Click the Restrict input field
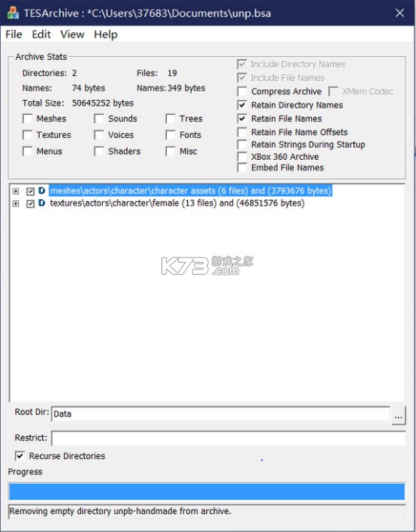Screen dimensions: 416x532 click(x=228, y=438)
